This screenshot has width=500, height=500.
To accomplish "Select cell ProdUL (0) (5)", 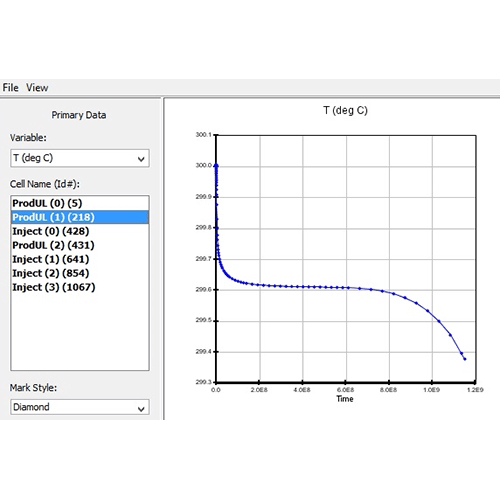I will point(80,203).
